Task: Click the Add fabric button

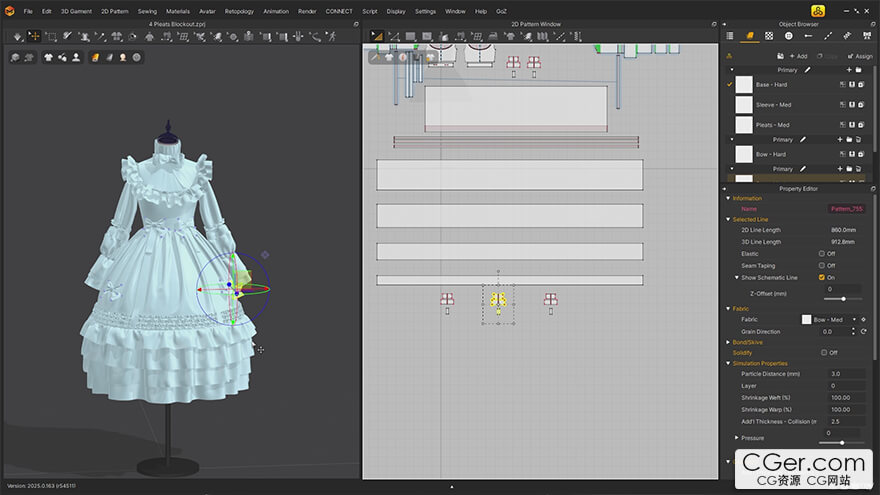Action: pos(798,56)
